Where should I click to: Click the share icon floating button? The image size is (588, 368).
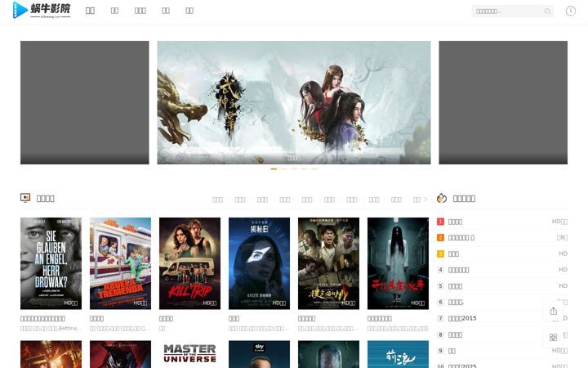coord(553,311)
